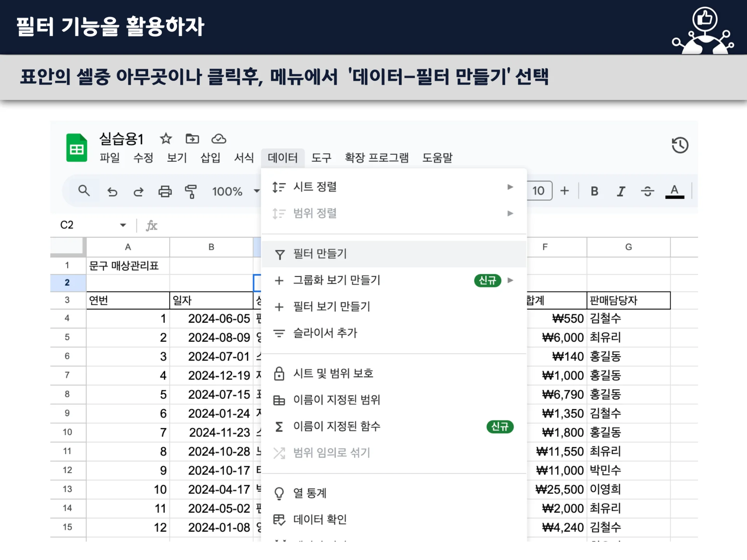Expand arrow next to 시트 정렬
747x560 pixels.
(x=510, y=187)
